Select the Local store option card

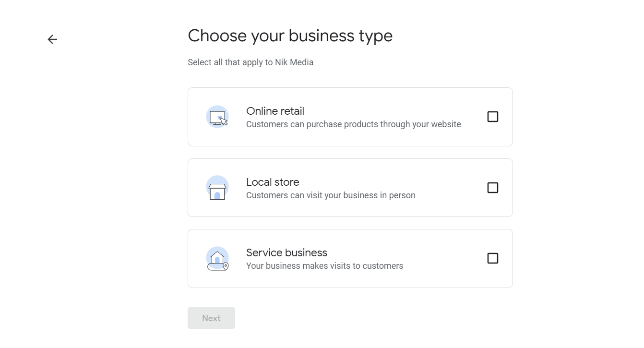350,188
